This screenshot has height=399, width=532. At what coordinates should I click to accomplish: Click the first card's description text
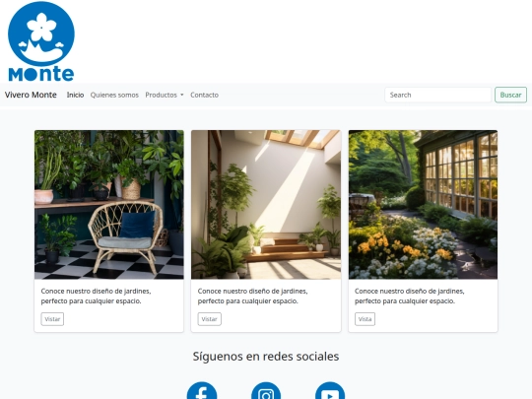pos(96,296)
